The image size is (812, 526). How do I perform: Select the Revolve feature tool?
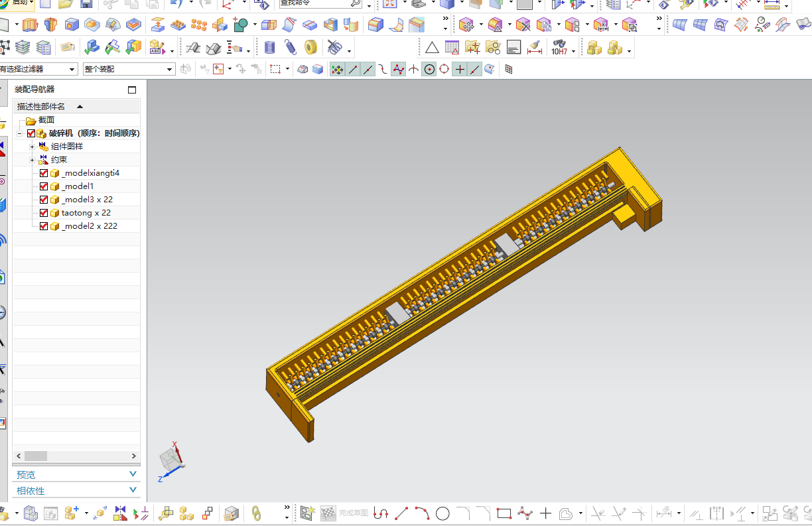coord(50,25)
